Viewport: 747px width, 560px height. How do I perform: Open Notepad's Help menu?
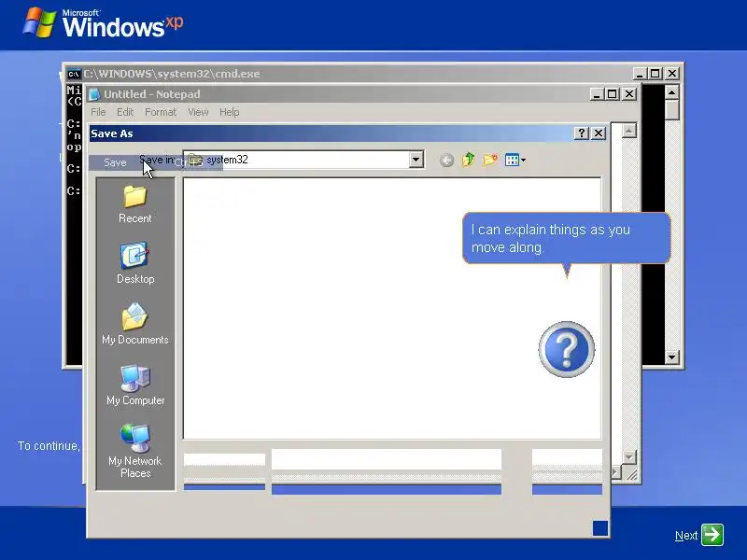pyautogui.click(x=229, y=112)
